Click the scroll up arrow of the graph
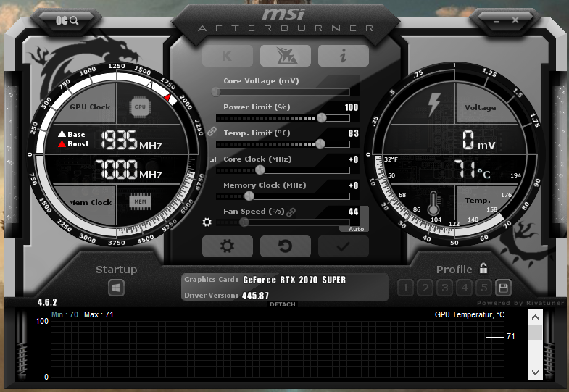Viewport: 569px width, 392px height. tap(535, 317)
